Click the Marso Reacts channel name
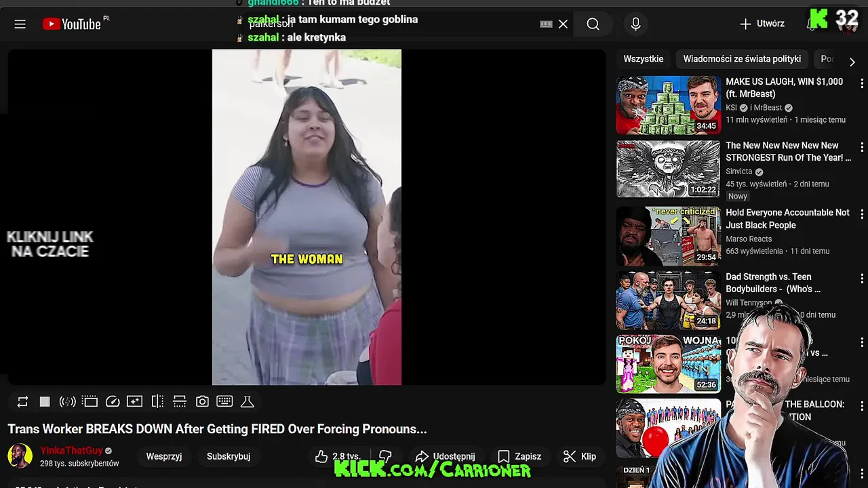The image size is (868, 488). [x=749, y=239]
